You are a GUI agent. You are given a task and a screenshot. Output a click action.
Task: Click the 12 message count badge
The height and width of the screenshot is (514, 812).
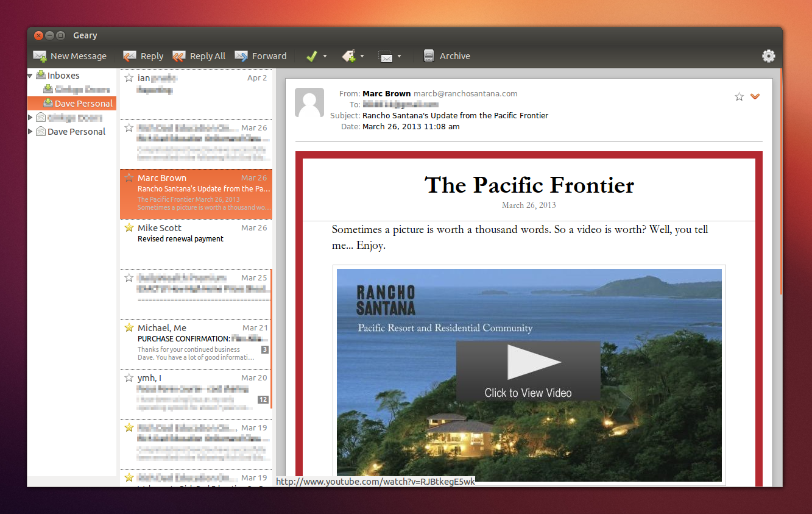coord(263,400)
